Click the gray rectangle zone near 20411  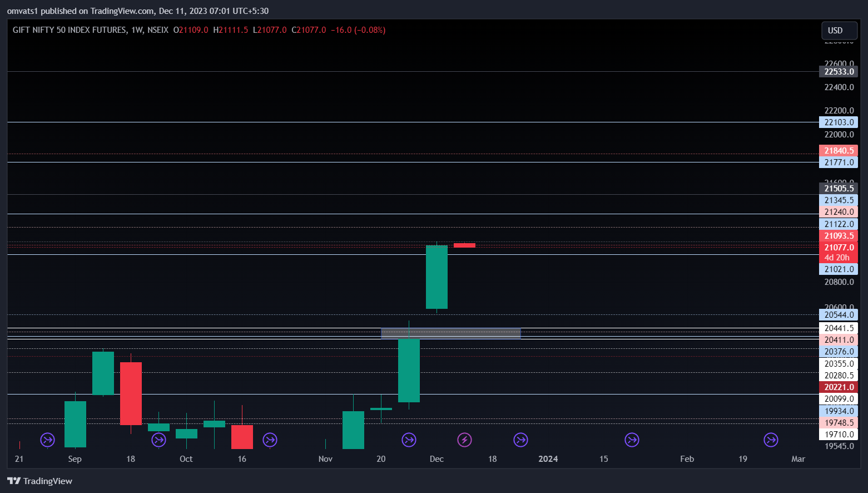click(451, 333)
